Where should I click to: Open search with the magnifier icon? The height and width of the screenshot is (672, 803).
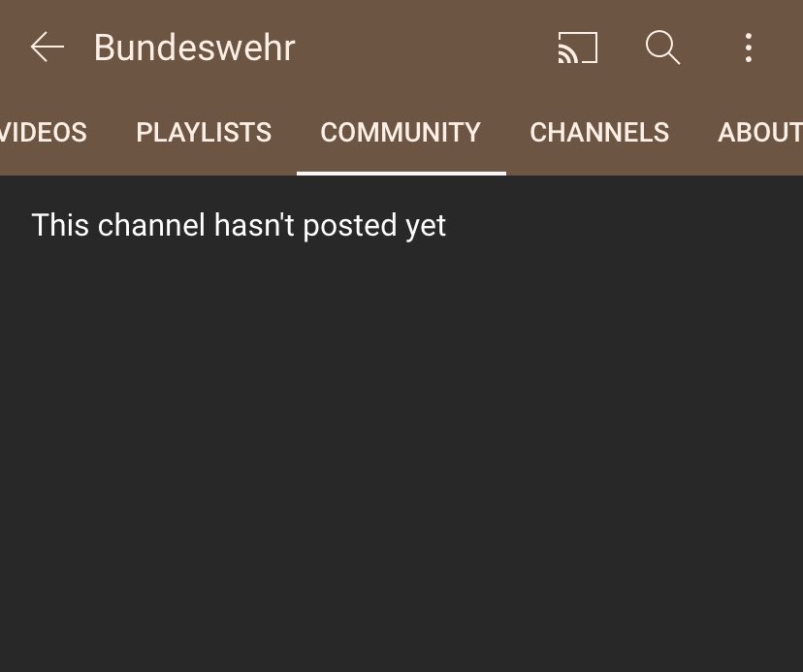662,48
